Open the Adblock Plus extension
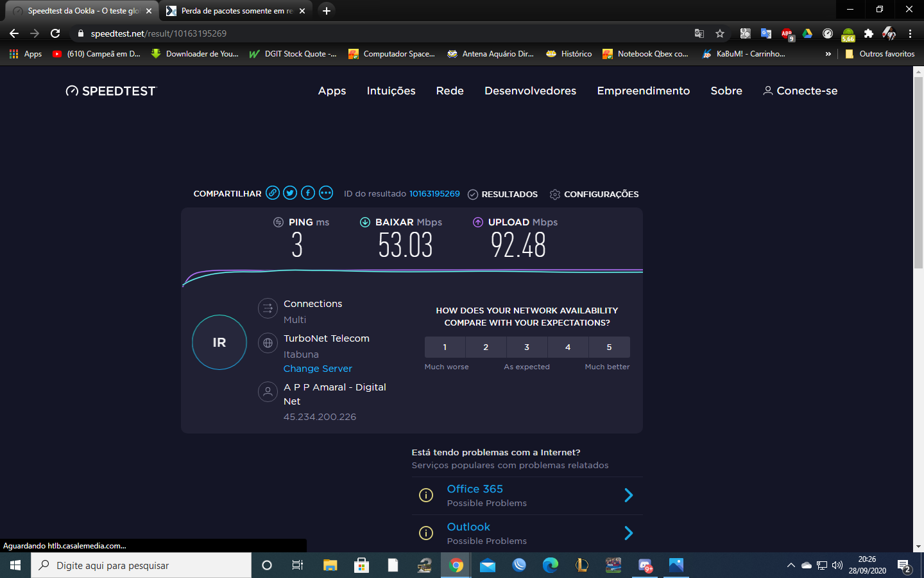The height and width of the screenshot is (578, 924). [x=787, y=33]
